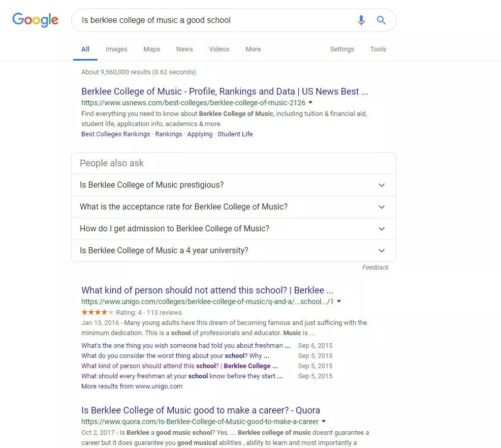Open the Videos results tab

point(219,49)
